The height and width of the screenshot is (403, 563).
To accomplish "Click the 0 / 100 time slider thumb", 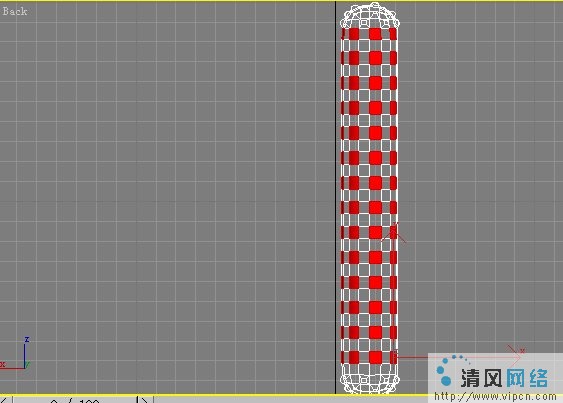I will click(x=75, y=400).
